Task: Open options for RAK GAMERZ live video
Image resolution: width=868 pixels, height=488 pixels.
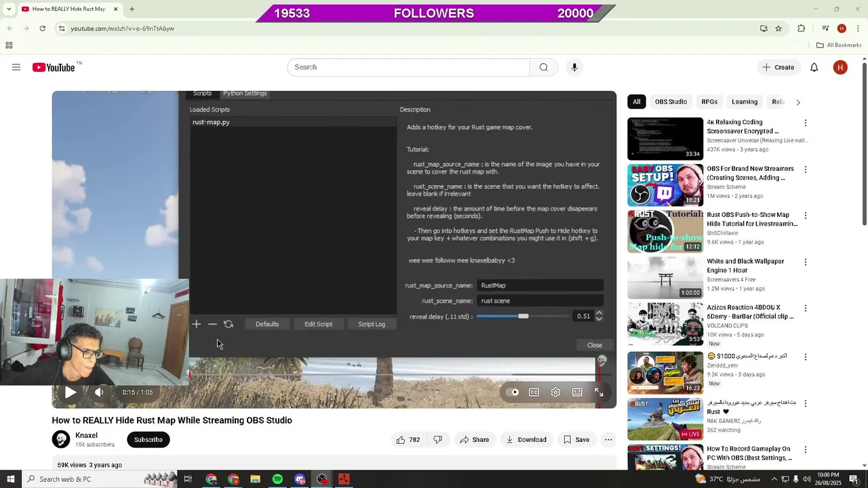Action: (806, 403)
